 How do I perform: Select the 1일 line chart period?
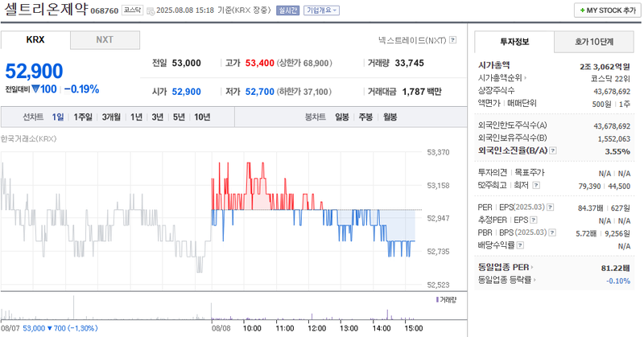point(58,117)
